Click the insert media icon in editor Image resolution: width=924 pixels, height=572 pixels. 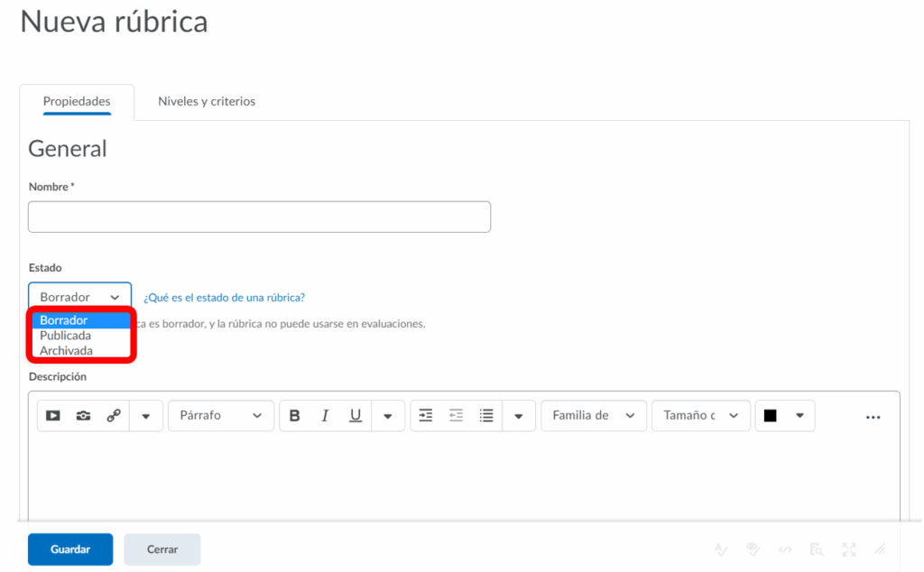(53, 416)
